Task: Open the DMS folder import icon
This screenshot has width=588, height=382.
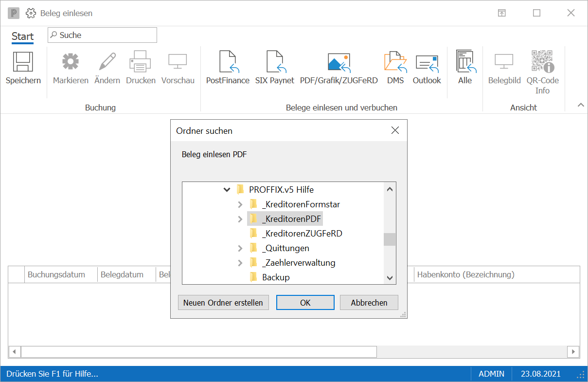Action: (395, 62)
